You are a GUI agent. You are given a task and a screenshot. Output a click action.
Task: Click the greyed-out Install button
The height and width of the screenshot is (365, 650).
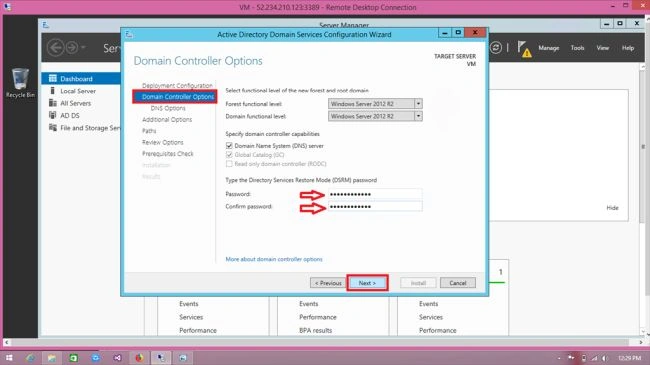418,283
